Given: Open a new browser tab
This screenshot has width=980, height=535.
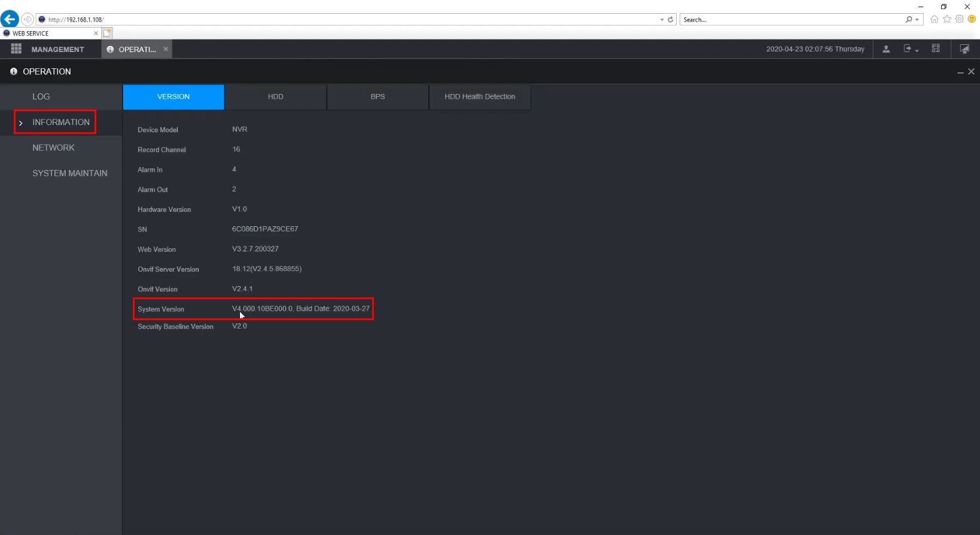Looking at the screenshot, I should [x=107, y=33].
